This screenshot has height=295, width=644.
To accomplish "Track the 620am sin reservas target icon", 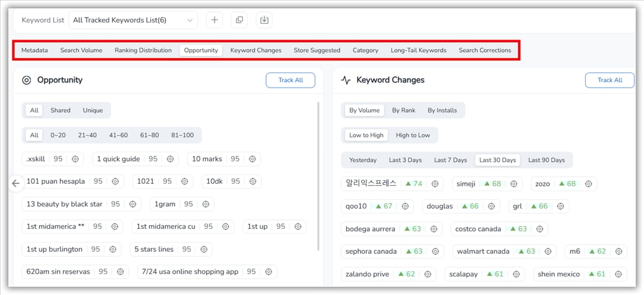I will 120,272.
